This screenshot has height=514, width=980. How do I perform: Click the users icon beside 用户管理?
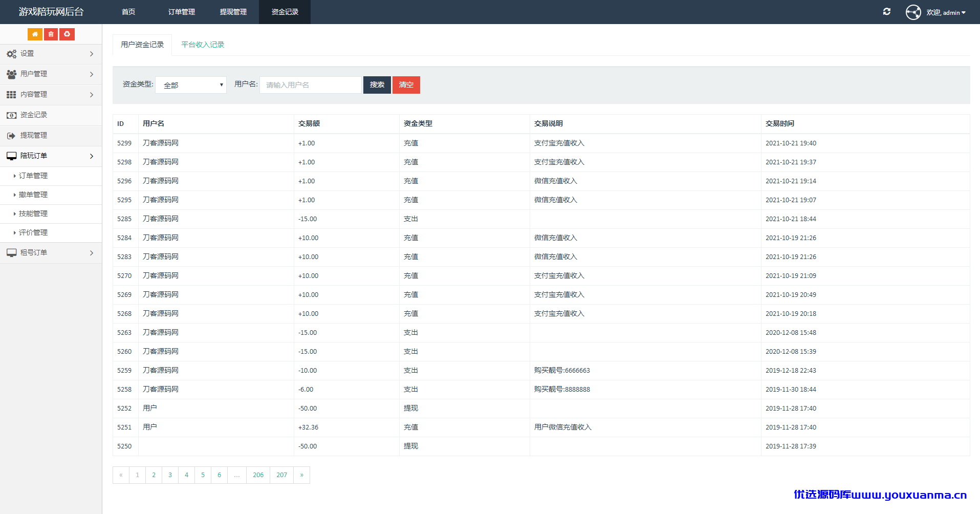pyautogui.click(x=11, y=74)
